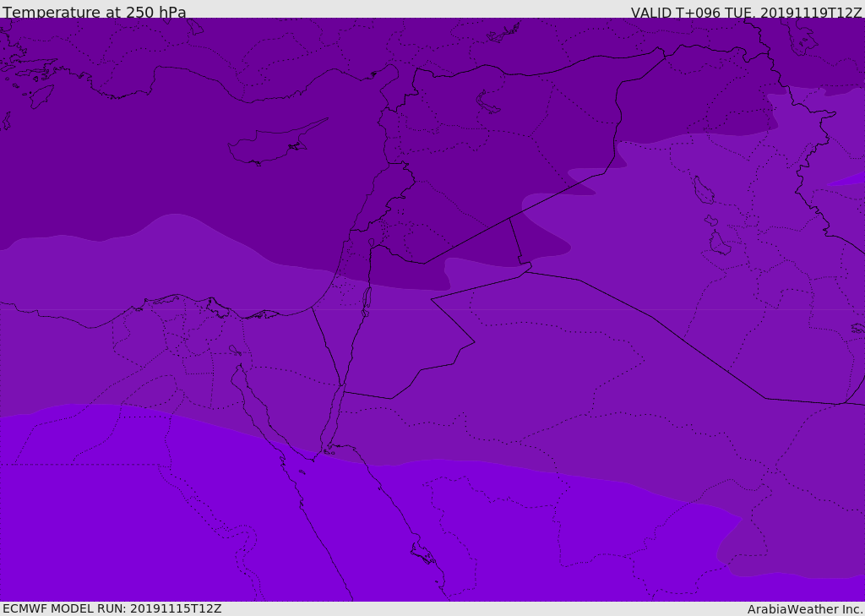Click the 'VALID T+096 TUE. 20191119T12Z' label
The height and width of the screenshot is (616, 865).
click(x=747, y=13)
